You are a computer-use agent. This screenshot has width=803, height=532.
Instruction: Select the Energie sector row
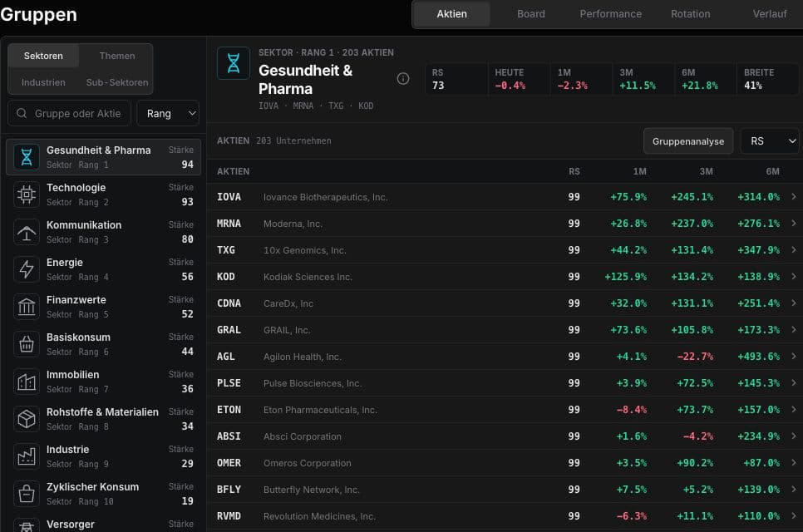(103, 269)
